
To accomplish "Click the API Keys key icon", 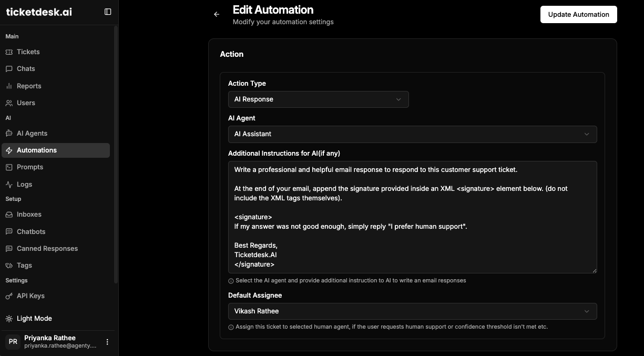I will pyautogui.click(x=9, y=296).
